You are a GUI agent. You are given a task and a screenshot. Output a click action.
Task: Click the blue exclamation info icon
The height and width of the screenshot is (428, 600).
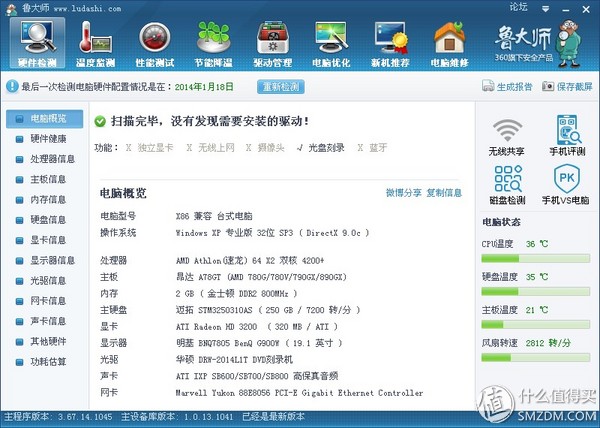[12, 86]
